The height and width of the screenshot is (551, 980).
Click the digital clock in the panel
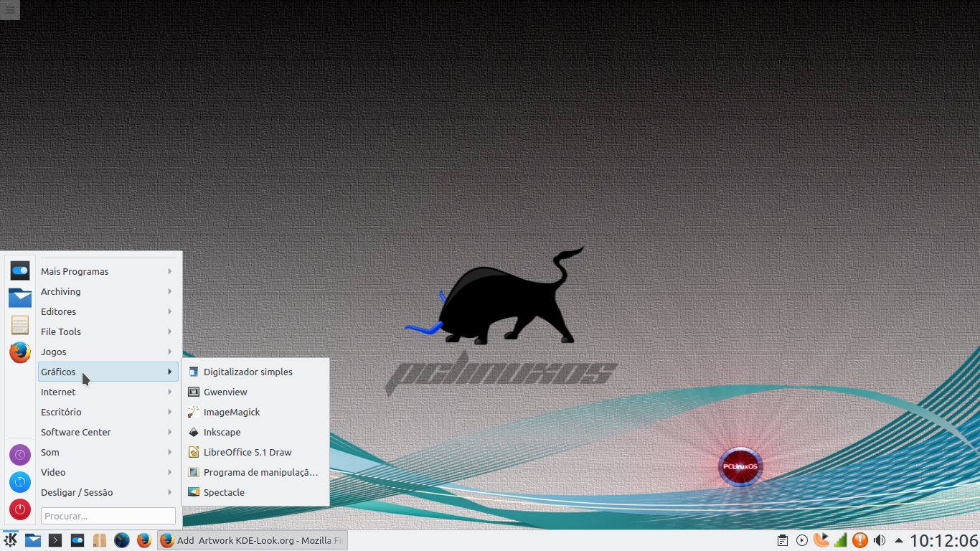pos(943,540)
